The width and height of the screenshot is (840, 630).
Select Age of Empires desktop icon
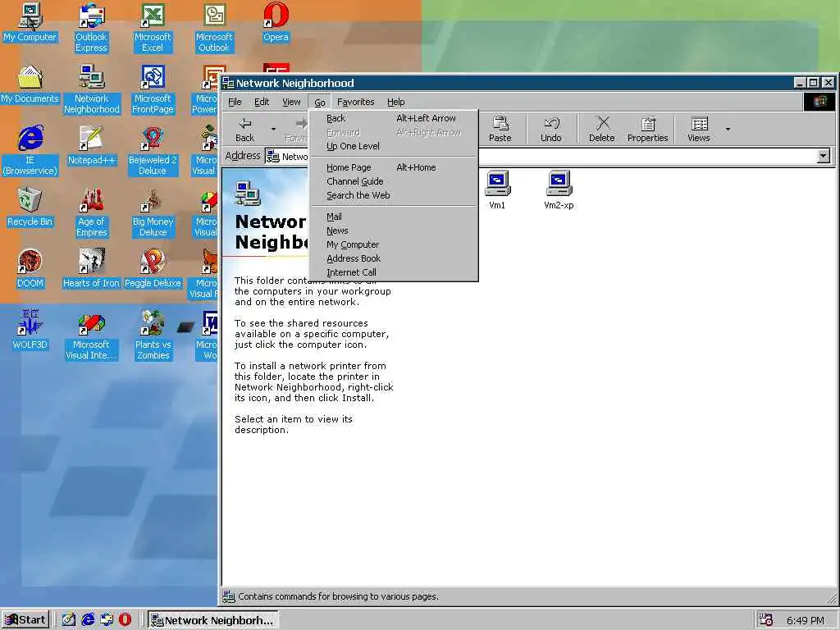(x=92, y=212)
